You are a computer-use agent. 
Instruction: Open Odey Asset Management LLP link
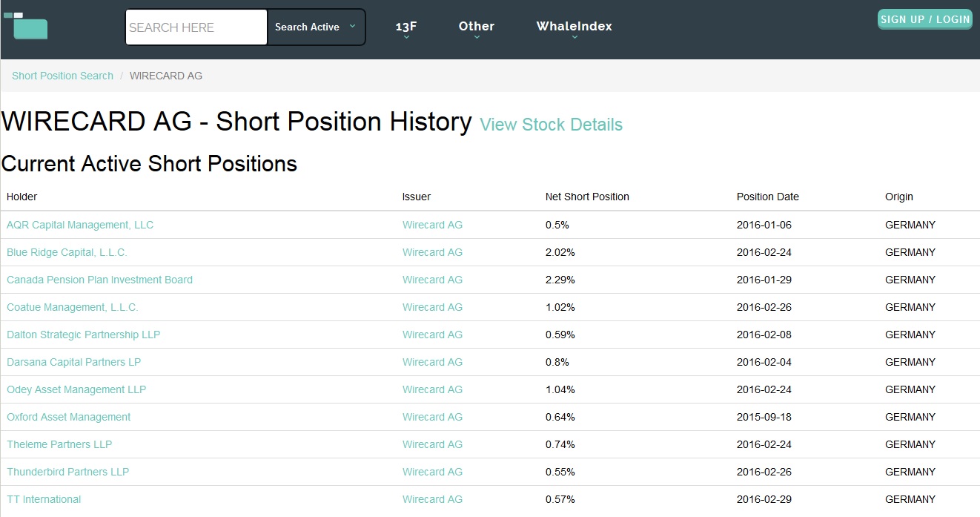coord(76,389)
